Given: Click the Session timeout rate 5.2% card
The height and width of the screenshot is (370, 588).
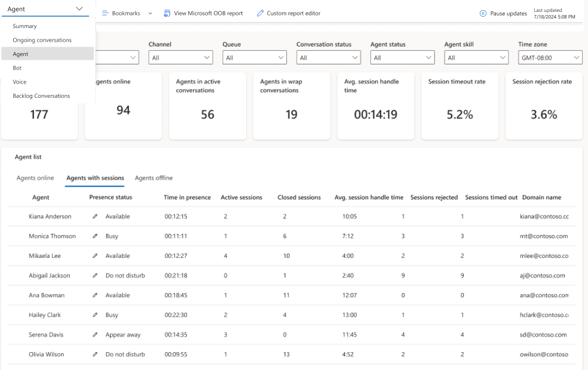Looking at the screenshot, I should 460,106.
